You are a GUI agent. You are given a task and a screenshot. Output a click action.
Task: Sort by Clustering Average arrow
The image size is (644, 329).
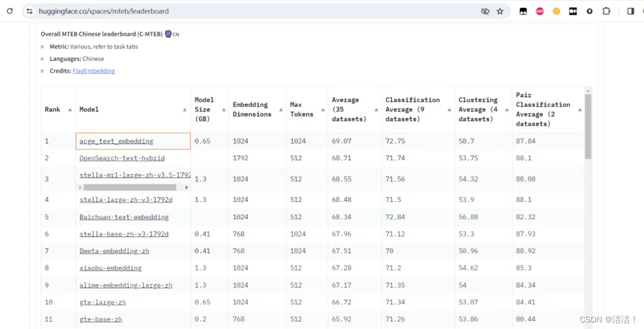(507, 109)
